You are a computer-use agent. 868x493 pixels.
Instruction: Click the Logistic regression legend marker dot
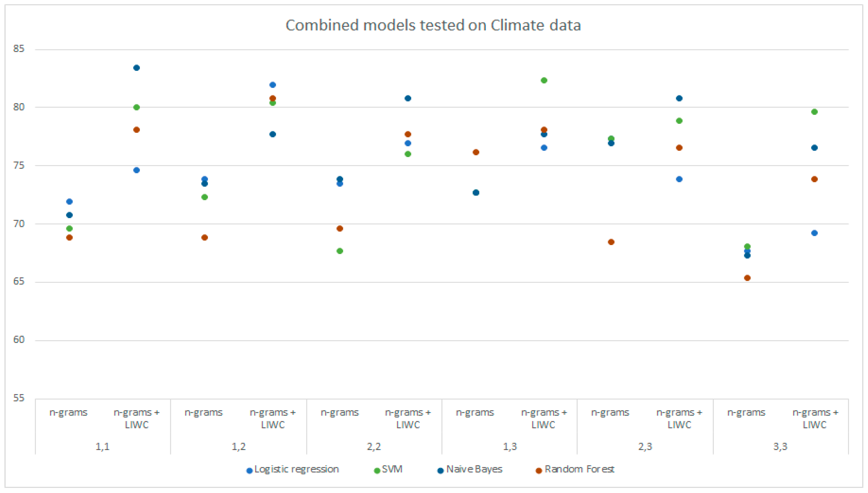point(249,471)
